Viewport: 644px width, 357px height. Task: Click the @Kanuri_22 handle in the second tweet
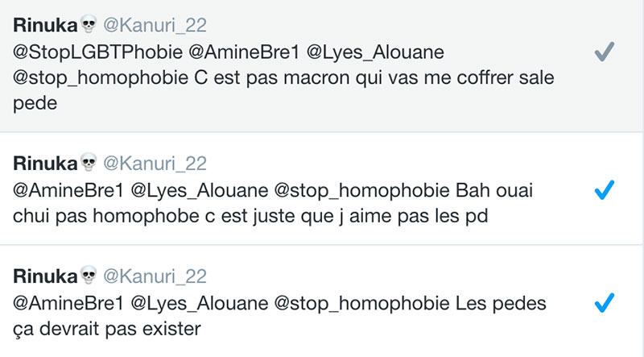coord(155,164)
